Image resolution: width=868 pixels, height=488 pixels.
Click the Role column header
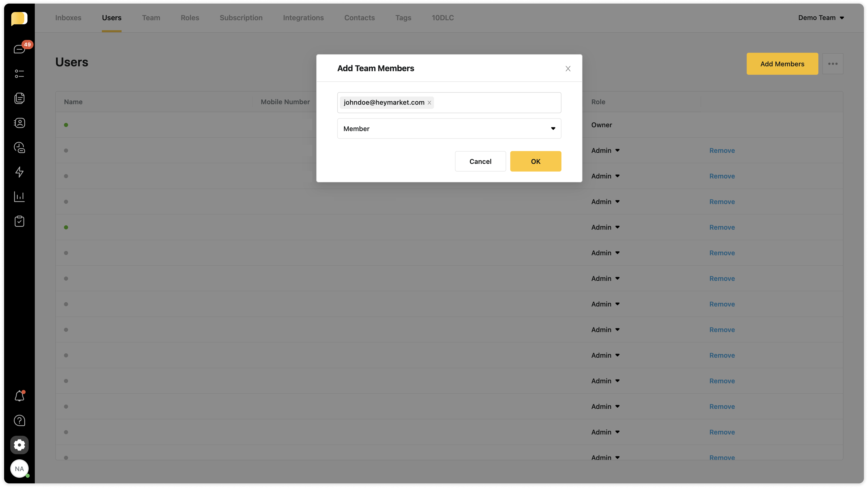598,102
